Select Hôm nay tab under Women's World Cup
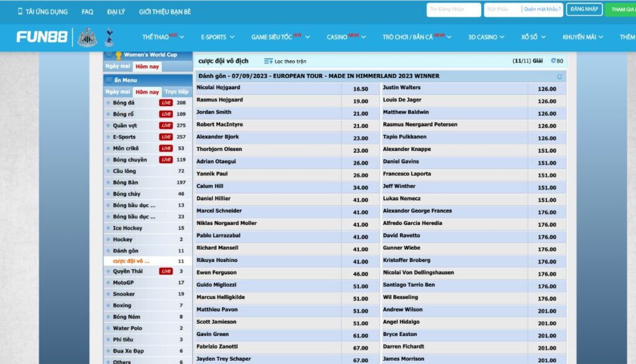 coord(147,66)
